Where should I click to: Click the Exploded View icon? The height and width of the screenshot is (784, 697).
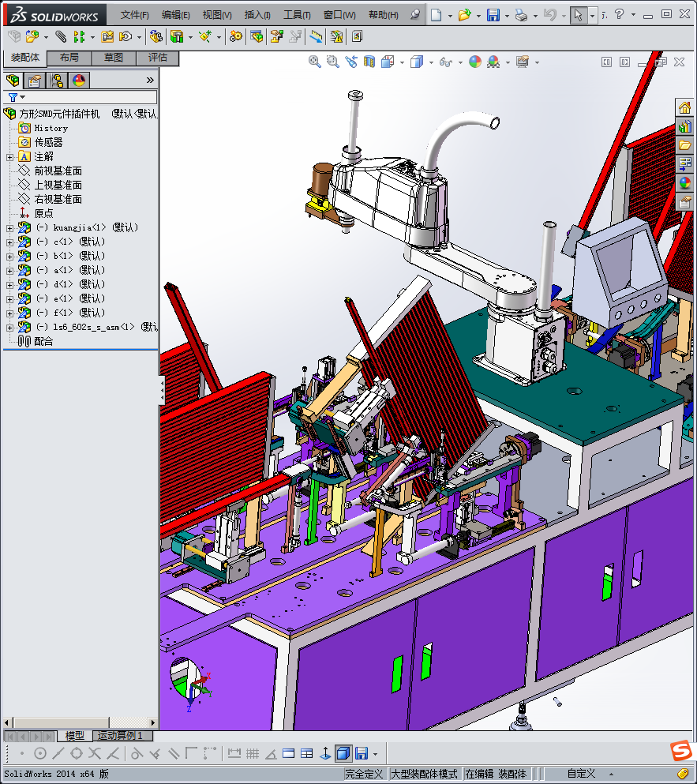(276, 36)
